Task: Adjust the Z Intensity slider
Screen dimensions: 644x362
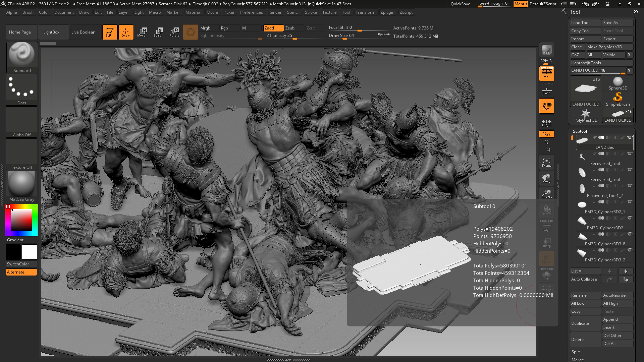Action: pos(295,36)
